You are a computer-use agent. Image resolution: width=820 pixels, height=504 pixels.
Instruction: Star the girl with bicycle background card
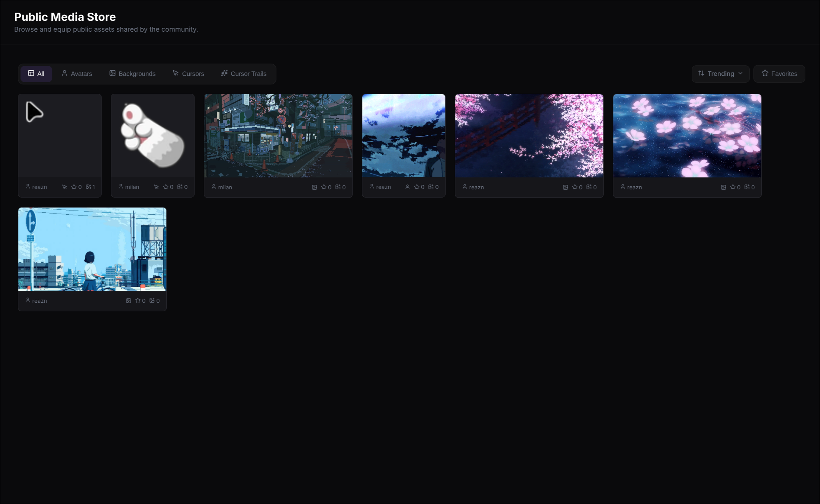(138, 301)
